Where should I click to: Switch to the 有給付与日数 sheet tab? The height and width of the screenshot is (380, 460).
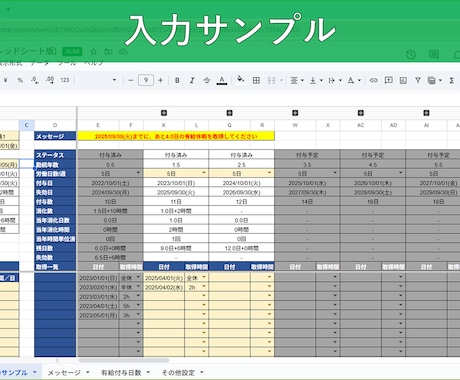click(x=121, y=373)
